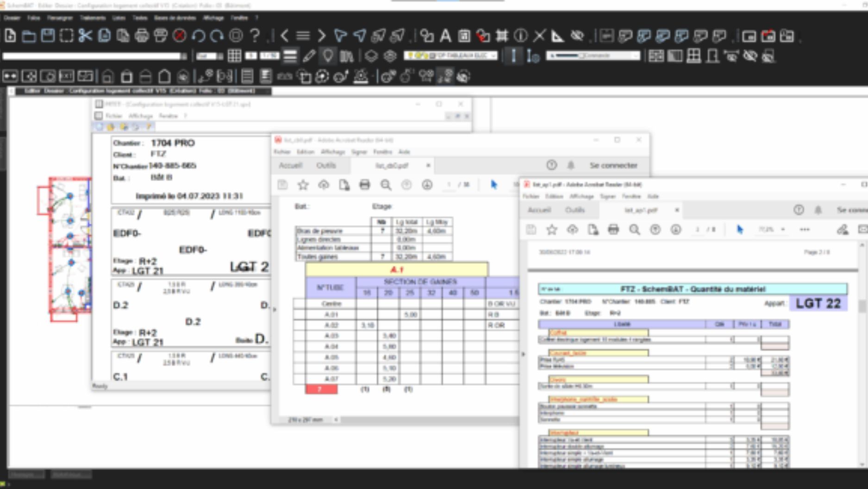Screen dimensions: 868x489
Task: Save with the floppy disk icon
Action: pos(48,36)
